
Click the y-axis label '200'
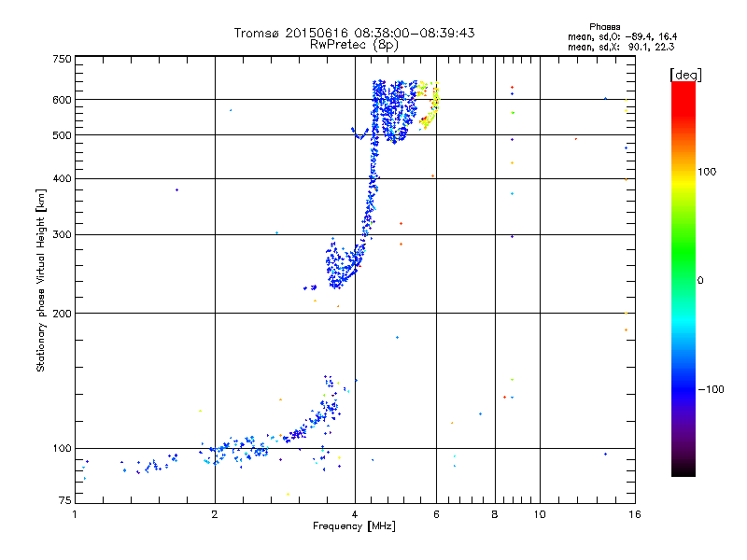point(62,314)
